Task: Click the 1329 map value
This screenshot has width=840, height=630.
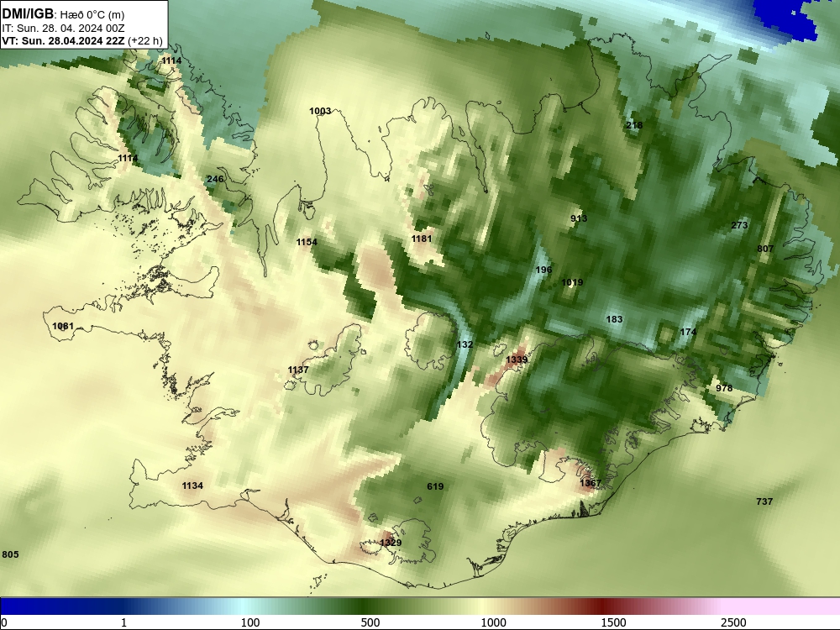Action: pos(391,543)
